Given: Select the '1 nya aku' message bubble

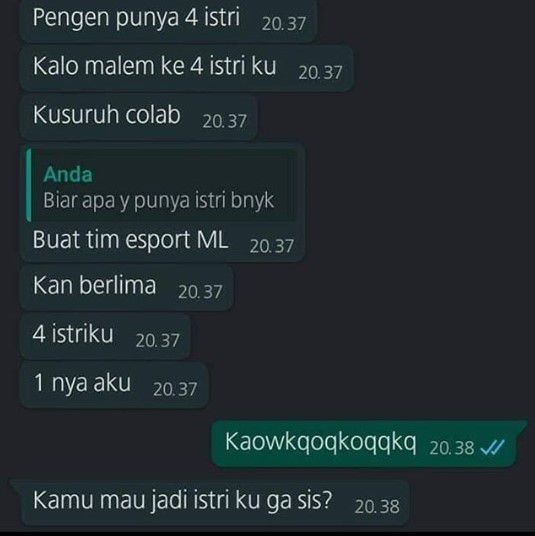Looking at the screenshot, I should point(114,385).
